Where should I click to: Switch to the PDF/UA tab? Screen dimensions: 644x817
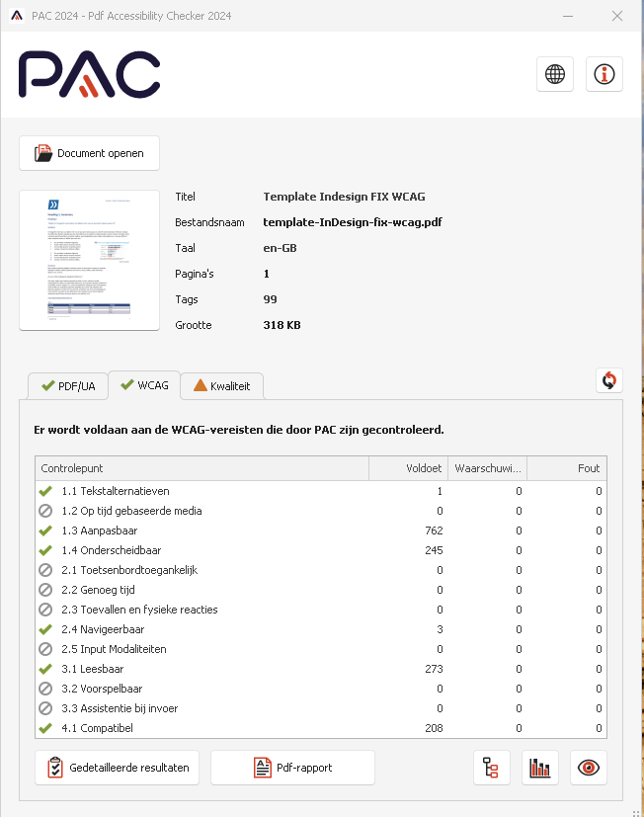point(67,386)
